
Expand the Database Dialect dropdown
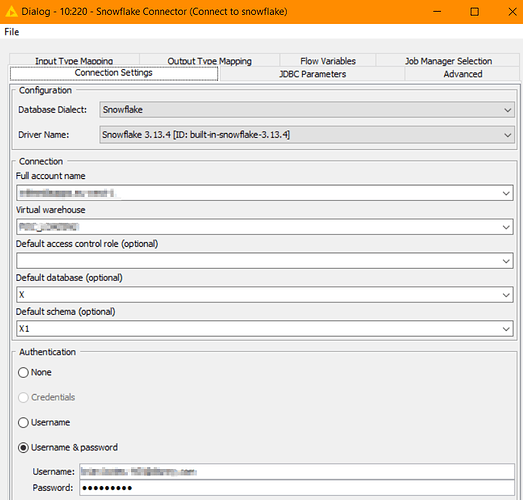[307, 110]
